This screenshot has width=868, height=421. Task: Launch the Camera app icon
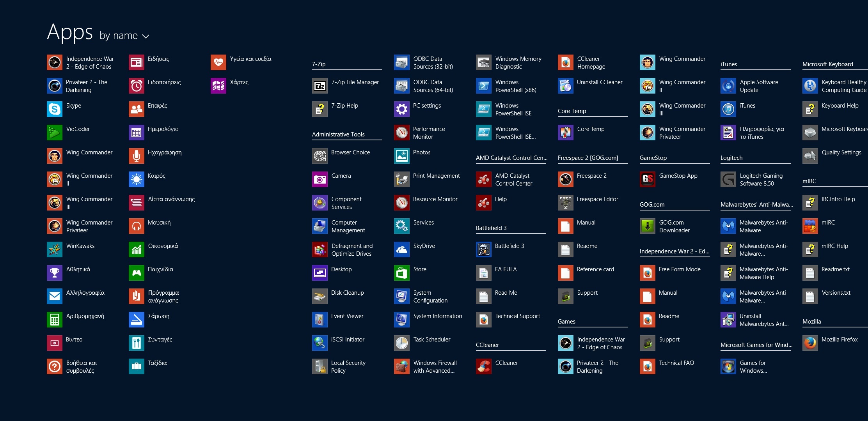(320, 179)
